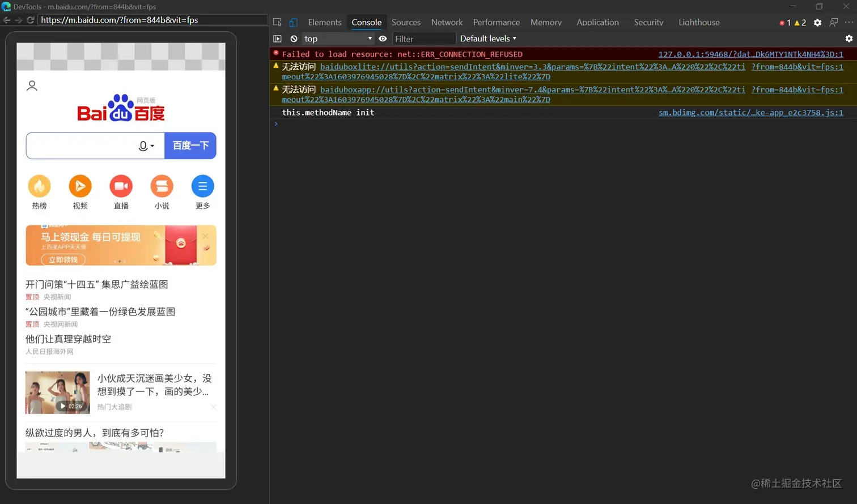Click the yellow warning count indicator
This screenshot has width=857, height=504.
(x=800, y=23)
